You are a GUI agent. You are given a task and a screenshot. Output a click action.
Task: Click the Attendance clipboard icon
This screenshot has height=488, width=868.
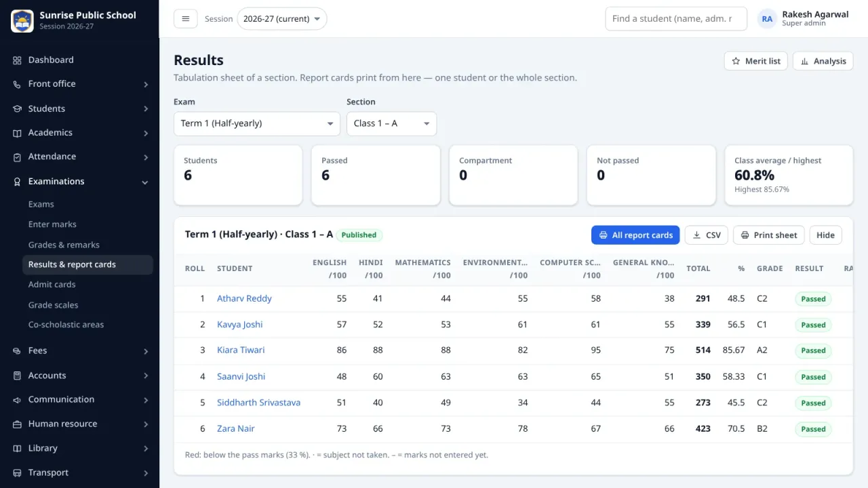17,157
